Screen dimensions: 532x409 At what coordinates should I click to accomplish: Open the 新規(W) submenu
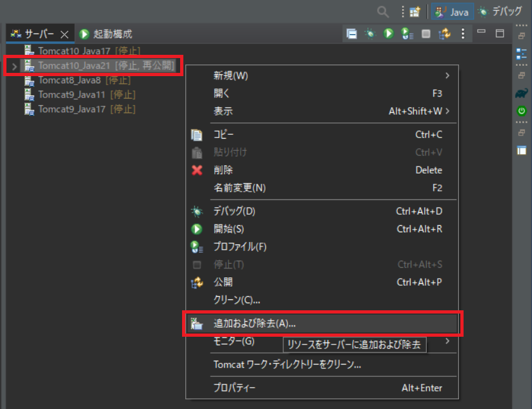click(322, 75)
